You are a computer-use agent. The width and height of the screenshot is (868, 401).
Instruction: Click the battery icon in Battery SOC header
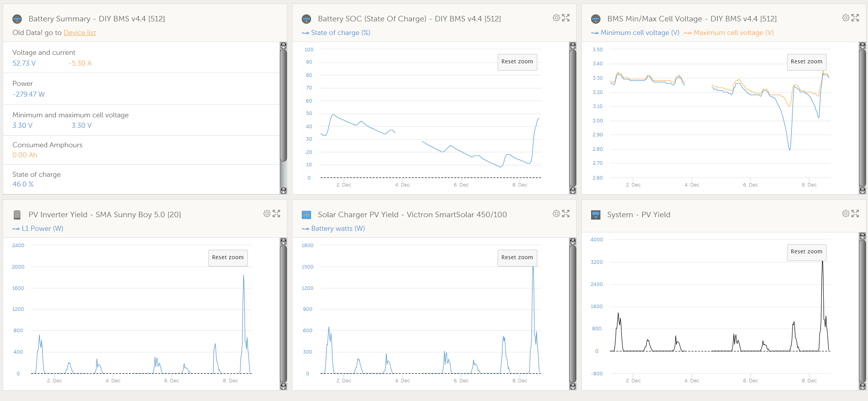pos(306,19)
